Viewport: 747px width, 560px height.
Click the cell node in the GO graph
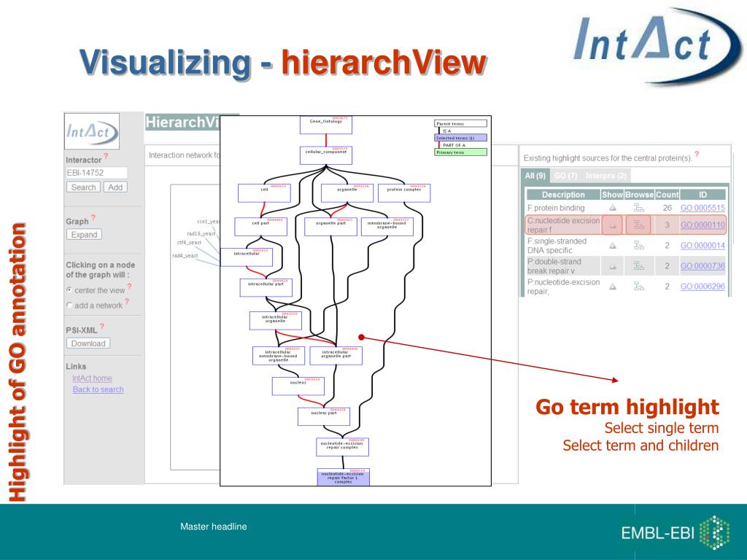pos(264,192)
